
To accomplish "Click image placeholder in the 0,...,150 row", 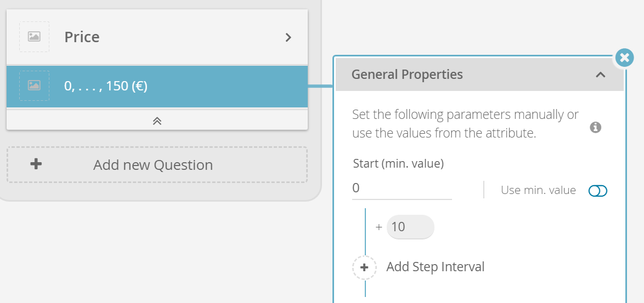I will [x=34, y=85].
